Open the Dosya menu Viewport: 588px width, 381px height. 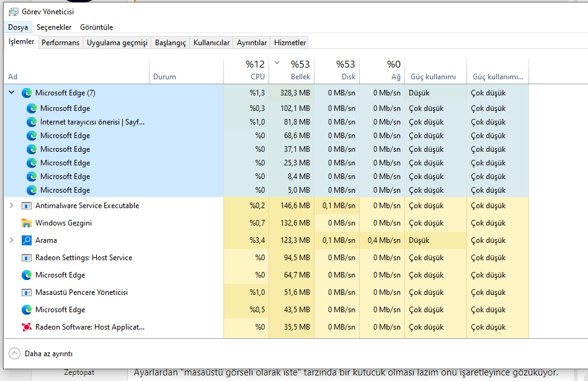(x=18, y=27)
